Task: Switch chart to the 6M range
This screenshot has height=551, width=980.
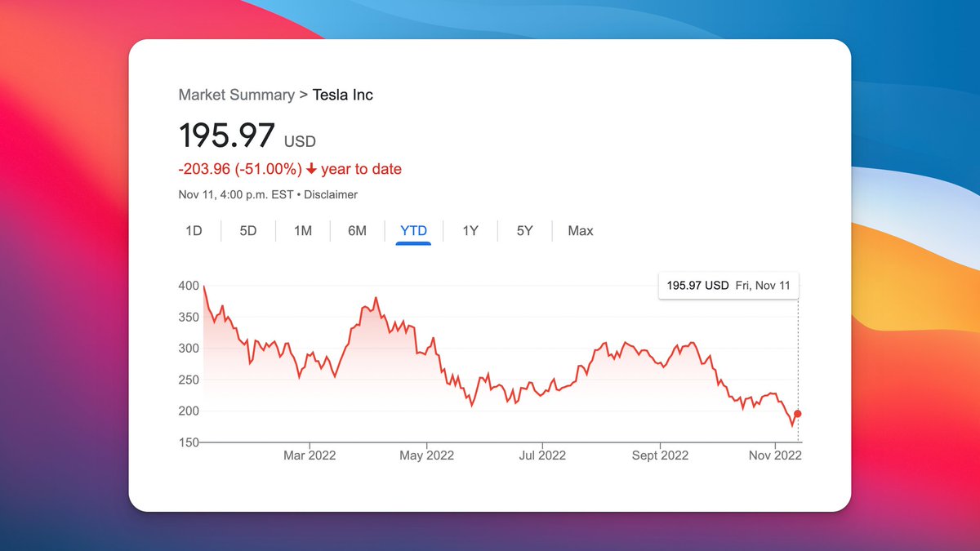Action: 357,231
